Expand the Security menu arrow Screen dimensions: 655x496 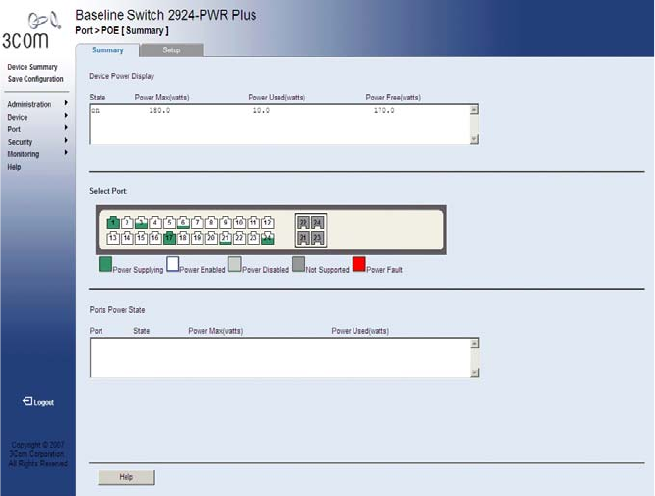pyautogui.click(x=66, y=141)
